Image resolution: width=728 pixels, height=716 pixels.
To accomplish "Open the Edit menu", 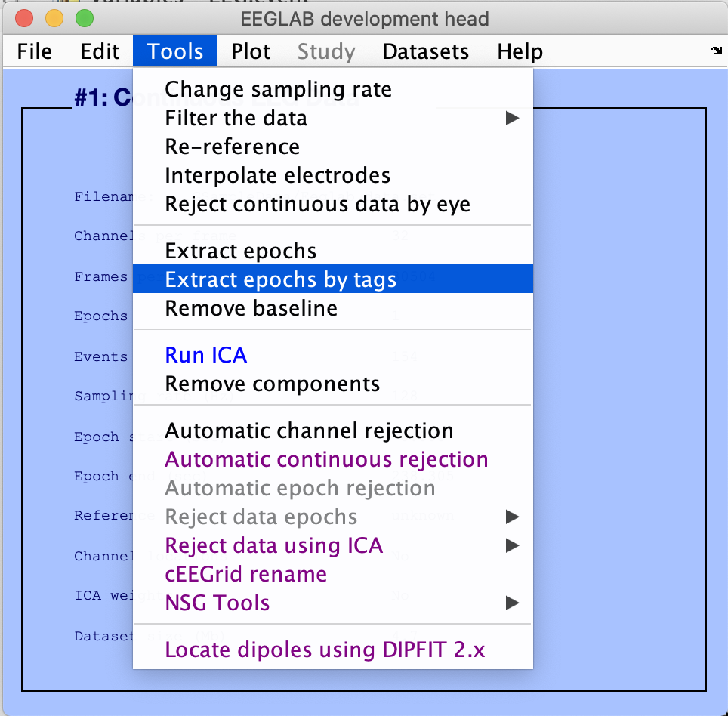I will click(x=100, y=51).
